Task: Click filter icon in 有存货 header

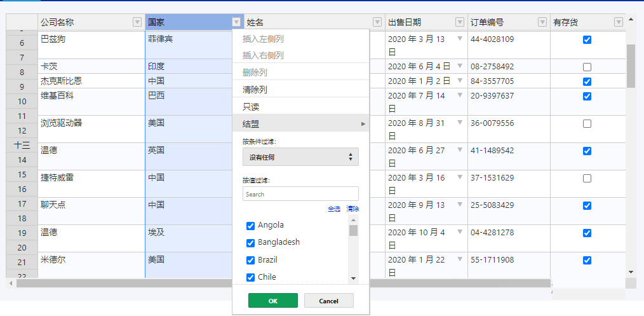Action: [x=618, y=22]
